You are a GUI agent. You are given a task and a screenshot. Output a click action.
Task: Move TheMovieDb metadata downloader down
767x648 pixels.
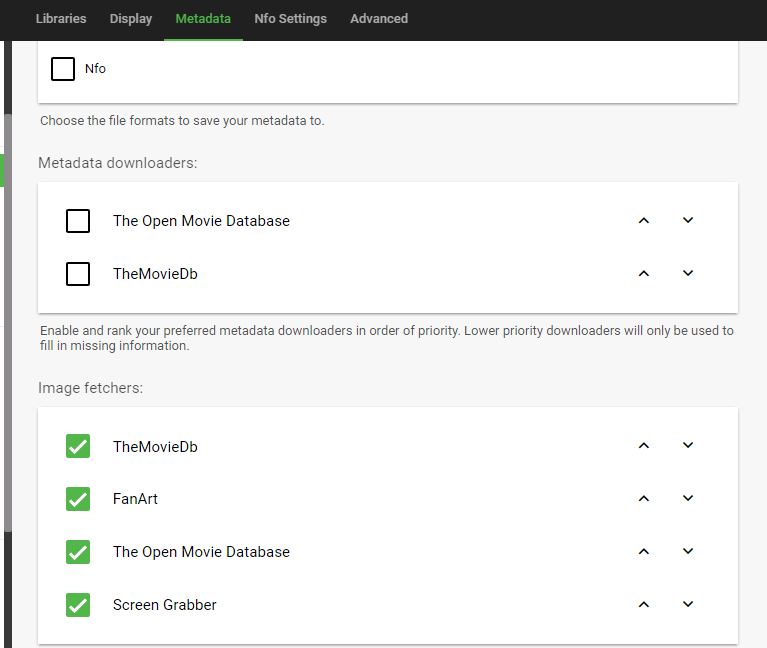tap(688, 274)
